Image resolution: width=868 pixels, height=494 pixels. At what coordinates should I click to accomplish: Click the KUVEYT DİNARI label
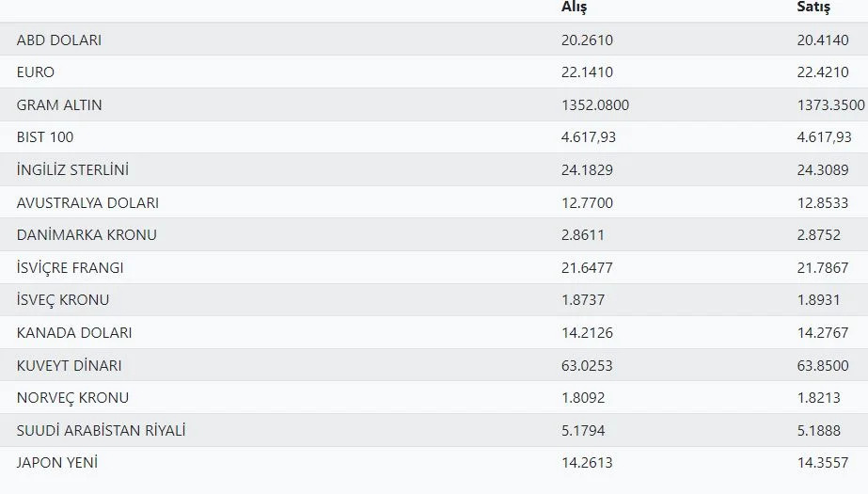(x=70, y=365)
